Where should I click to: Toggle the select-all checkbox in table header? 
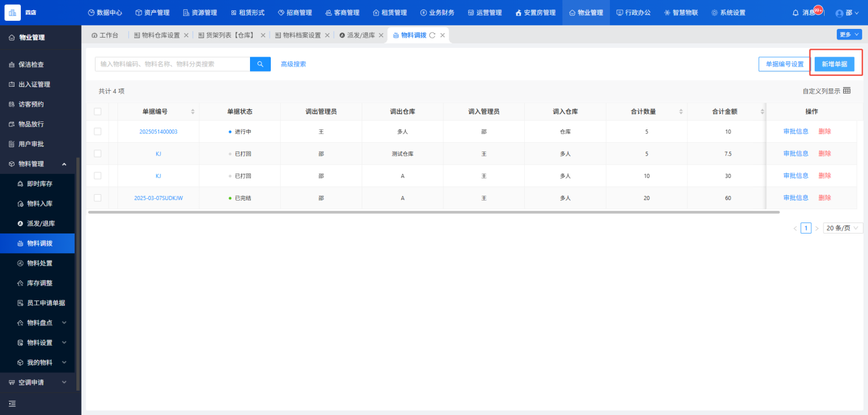[97, 112]
